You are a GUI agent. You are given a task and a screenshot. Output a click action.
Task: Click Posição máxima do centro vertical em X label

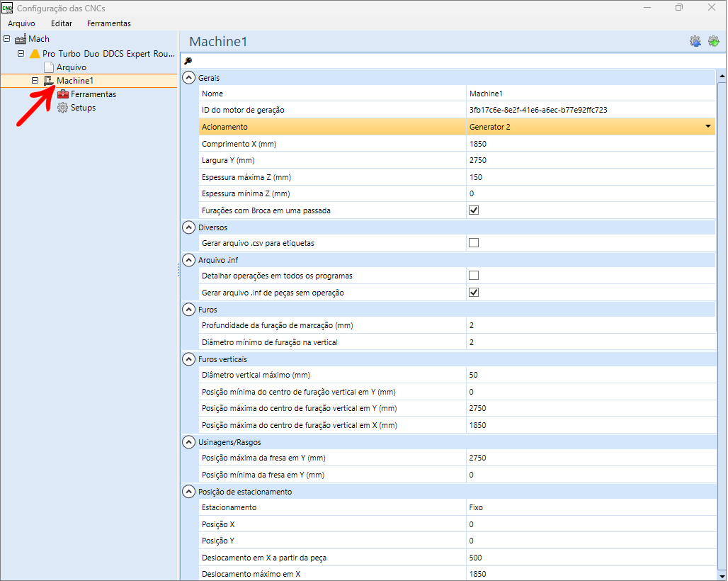tap(300, 425)
